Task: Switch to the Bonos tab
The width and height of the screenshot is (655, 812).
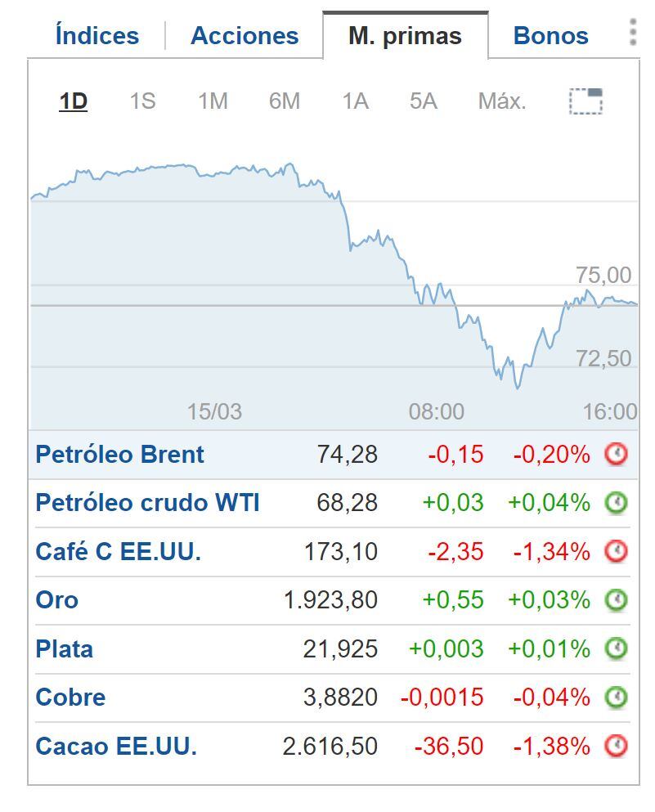Action: (x=550, y=34)
